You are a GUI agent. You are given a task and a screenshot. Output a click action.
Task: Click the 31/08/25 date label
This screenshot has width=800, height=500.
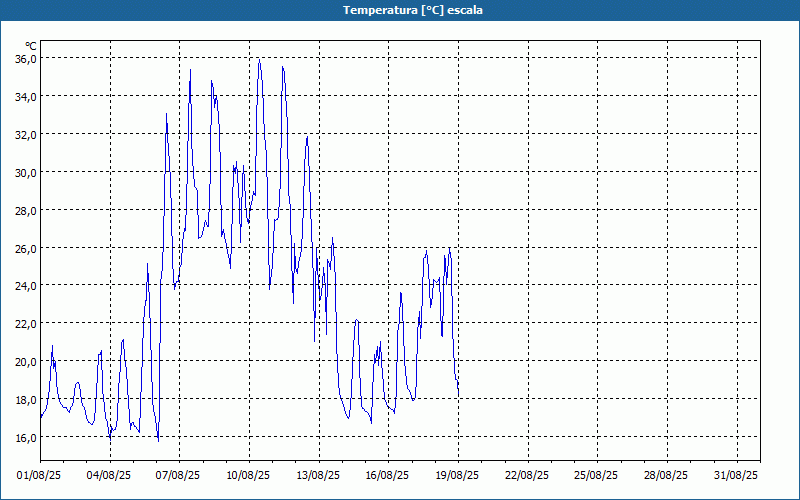coord(736,476)
